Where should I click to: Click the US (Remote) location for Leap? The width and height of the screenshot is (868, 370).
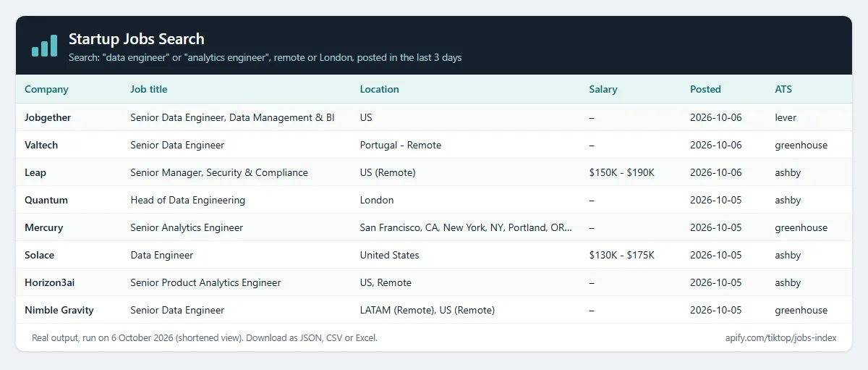tap(388, 172)
